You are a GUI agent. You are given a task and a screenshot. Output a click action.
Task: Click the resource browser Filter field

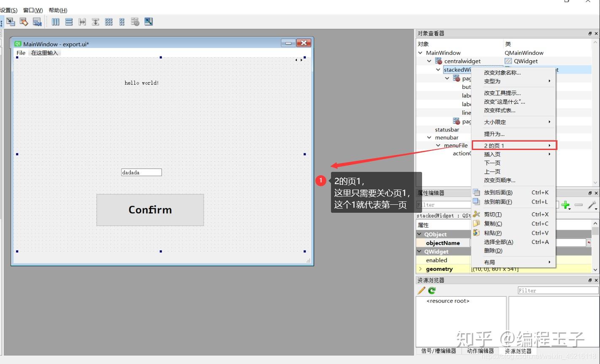(x=558, y=290)
